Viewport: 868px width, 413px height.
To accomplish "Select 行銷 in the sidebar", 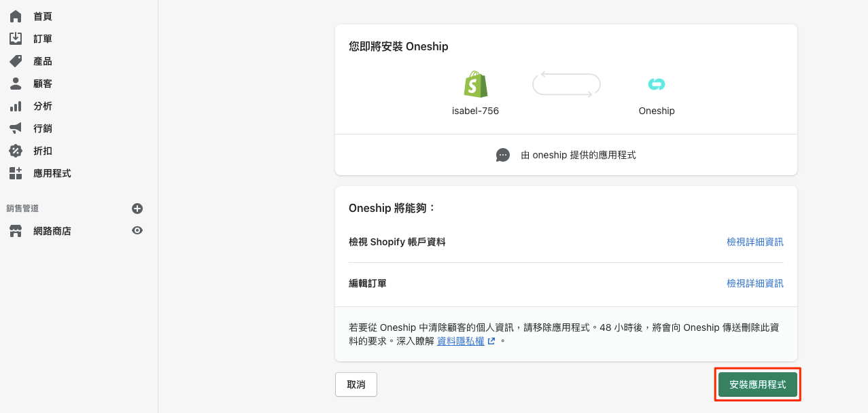I will pyautogui.click(x=43, y=128).
